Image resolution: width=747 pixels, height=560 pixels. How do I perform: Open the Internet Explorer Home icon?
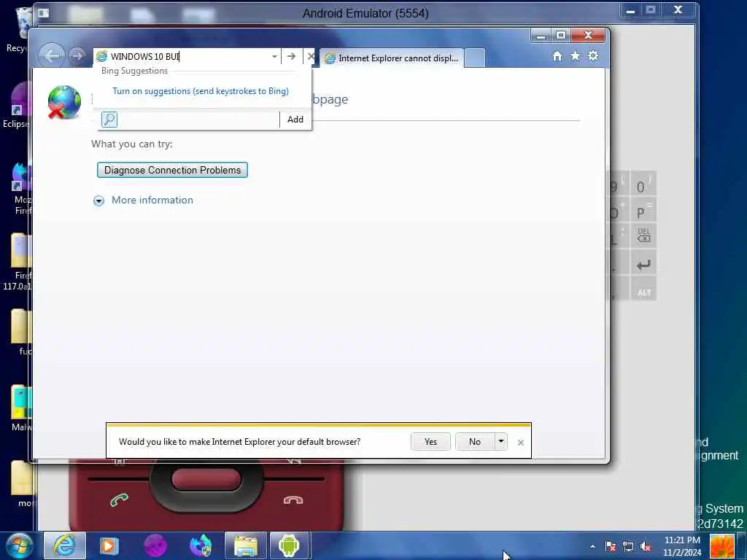coord(557,56)
